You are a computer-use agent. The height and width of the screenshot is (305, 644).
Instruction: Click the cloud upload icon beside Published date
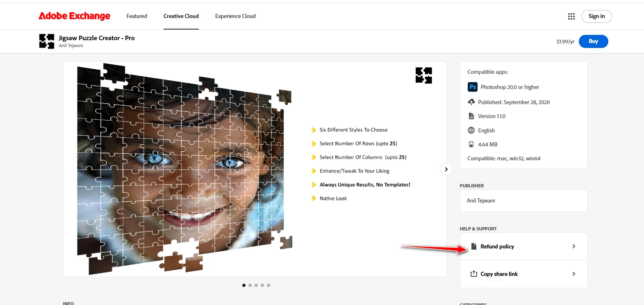[471, 102]
